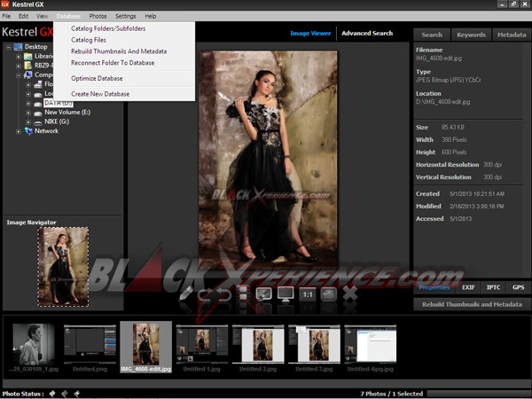Open the Image Viewer link

click(x=310, y=34)
